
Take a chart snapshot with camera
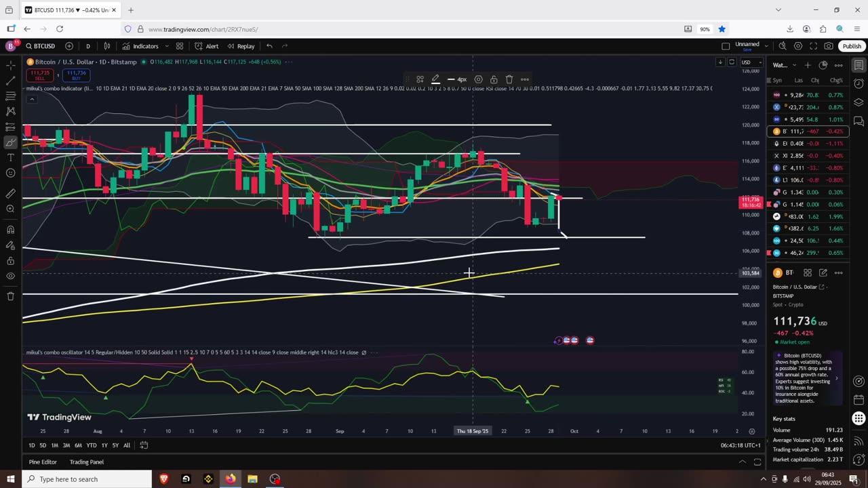pos(829,46)
